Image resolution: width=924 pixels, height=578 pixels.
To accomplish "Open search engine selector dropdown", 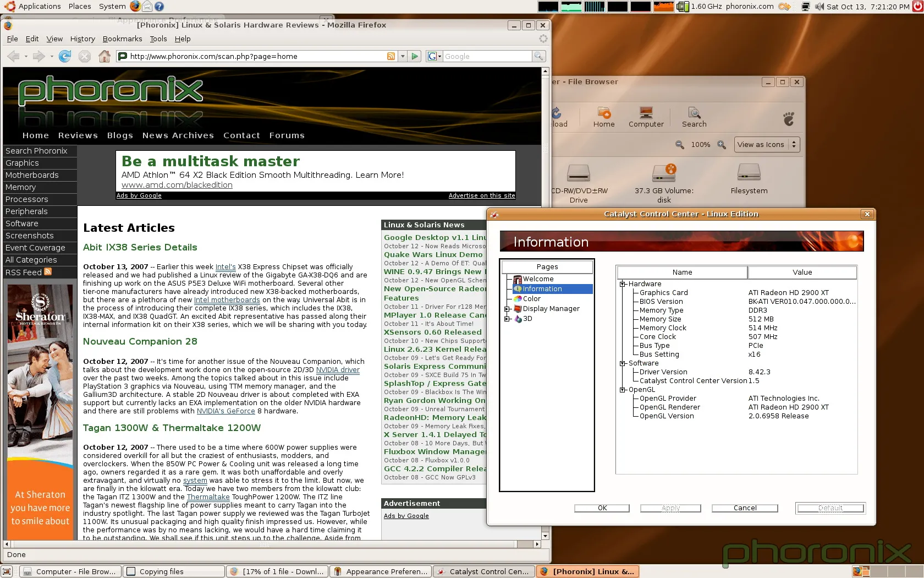I will [x=435, y=56].
